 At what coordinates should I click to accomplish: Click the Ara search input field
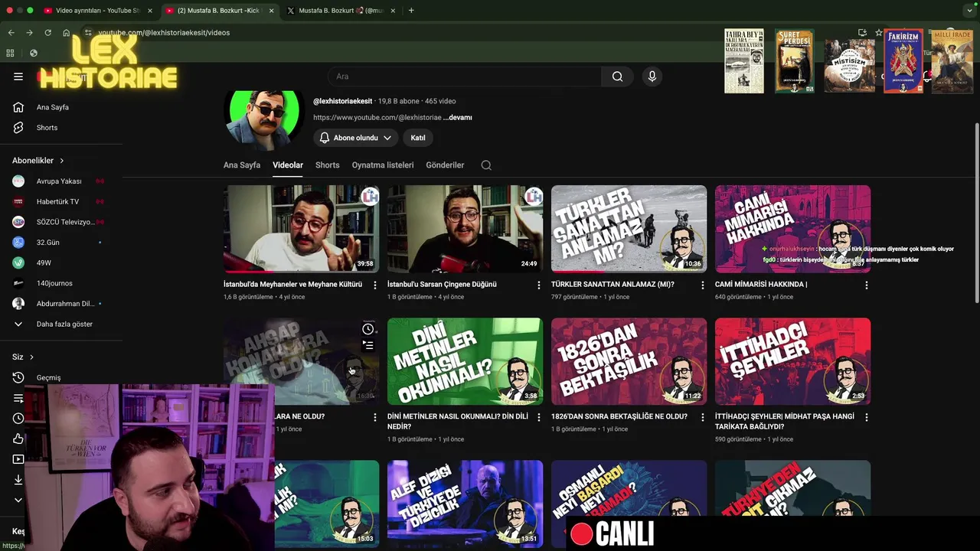[x=465, y=77]
